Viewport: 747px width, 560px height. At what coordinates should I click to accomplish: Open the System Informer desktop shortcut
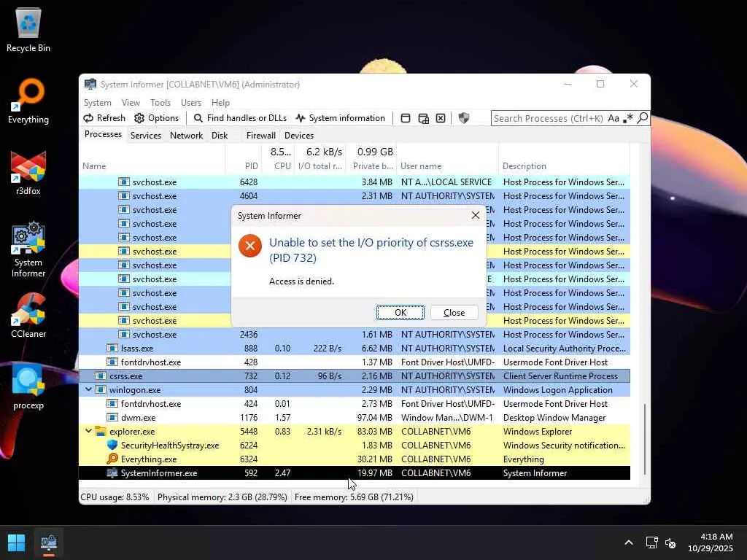tap(28, 249)
